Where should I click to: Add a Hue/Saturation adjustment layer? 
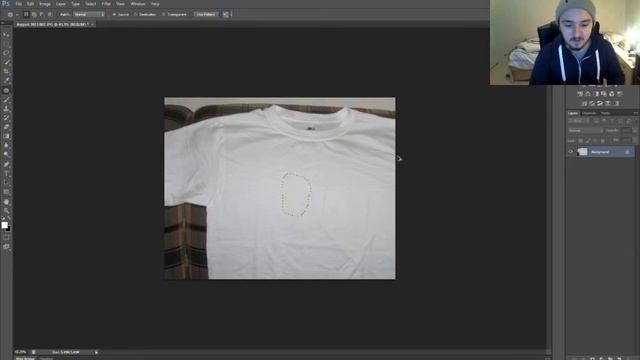click(x=580, y=94)
